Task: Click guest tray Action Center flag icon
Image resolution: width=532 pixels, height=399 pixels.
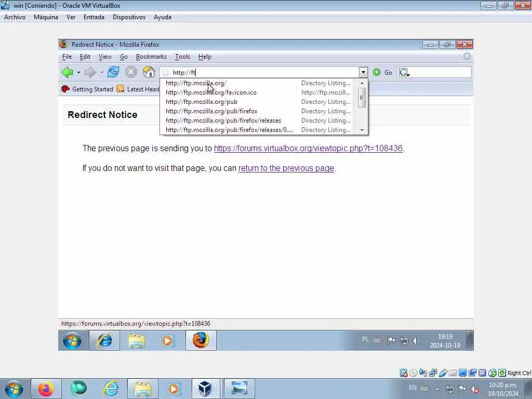Action: (x=391, y=340)
